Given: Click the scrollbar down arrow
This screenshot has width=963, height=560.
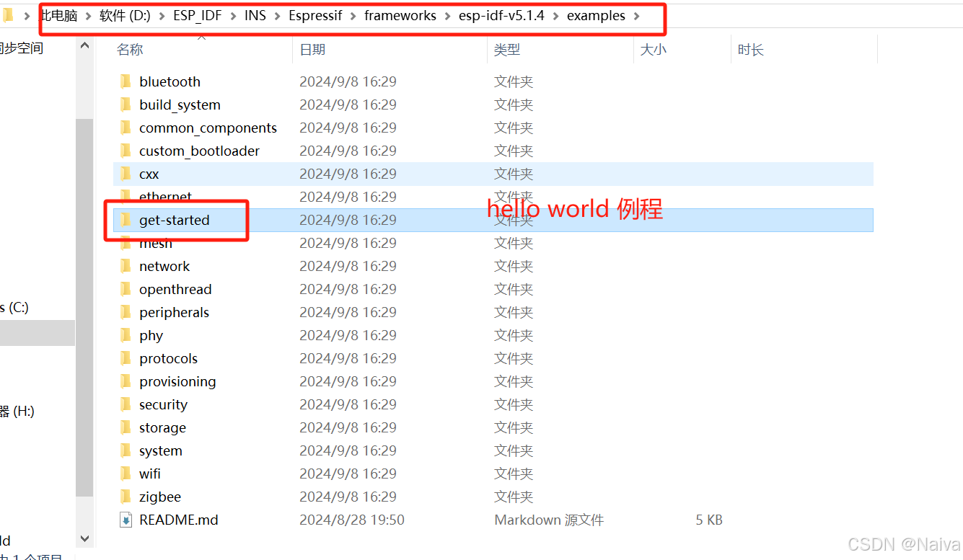Looking at the screenshot, I should tap(84, 538).
